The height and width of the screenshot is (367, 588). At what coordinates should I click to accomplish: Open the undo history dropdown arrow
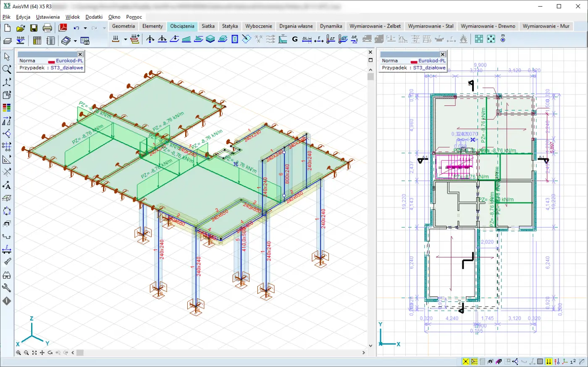pyautogui.click(x=85, y=28)
